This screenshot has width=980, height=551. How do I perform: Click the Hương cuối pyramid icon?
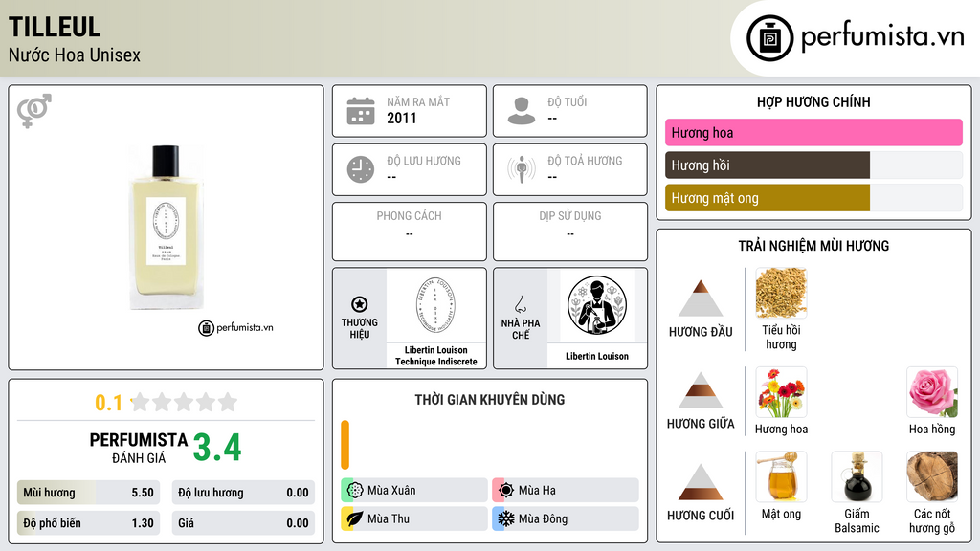701,482
